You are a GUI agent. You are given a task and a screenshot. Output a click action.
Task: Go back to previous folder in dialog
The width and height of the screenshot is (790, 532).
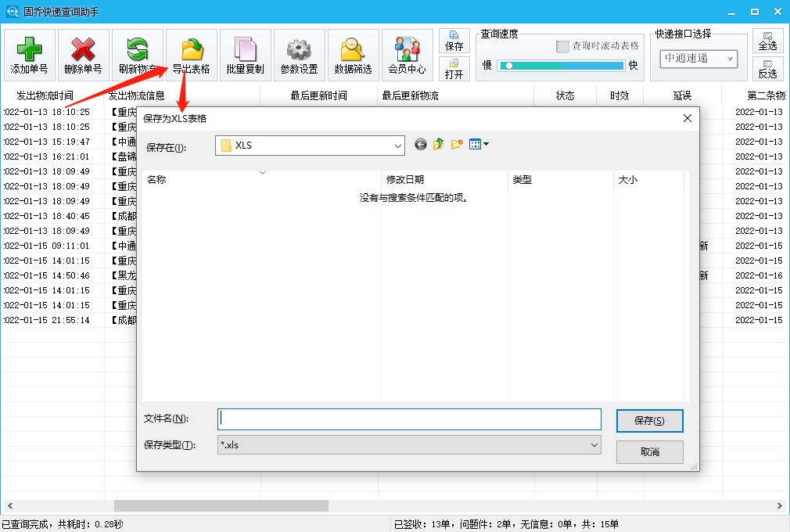(x=421, y=145)
